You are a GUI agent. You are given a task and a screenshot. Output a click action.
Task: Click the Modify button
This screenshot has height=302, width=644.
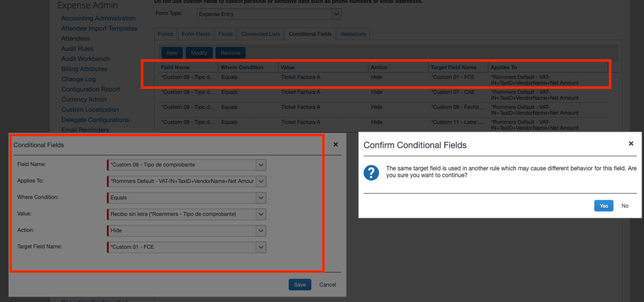(199, 53)
